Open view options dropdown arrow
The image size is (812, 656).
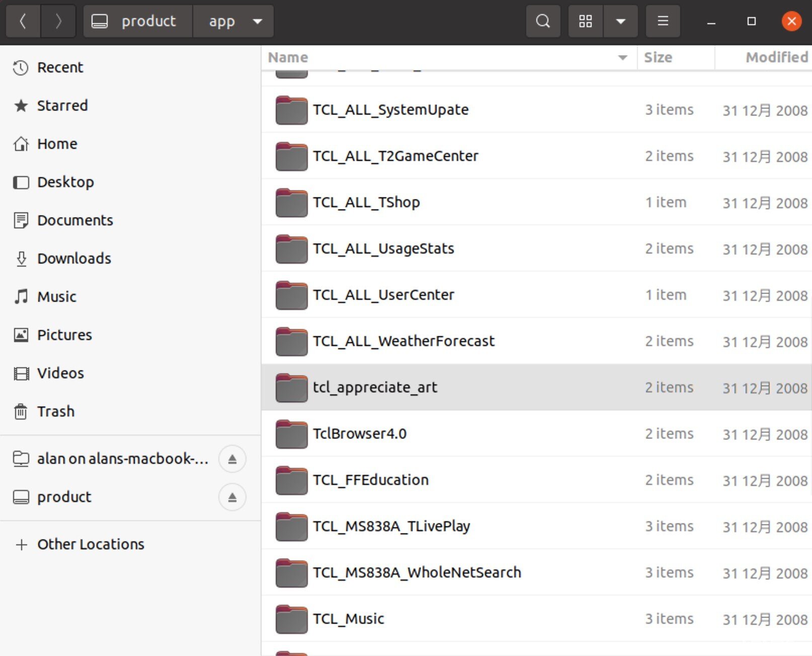(620, 21)
